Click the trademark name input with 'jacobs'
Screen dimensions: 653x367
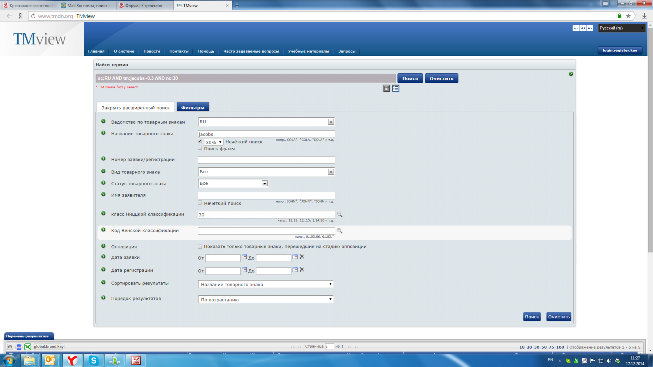[266, 134]
